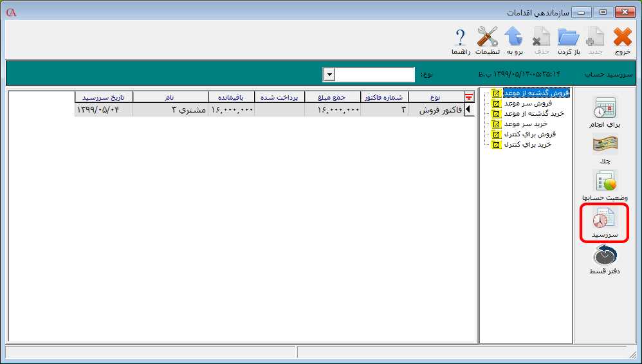
Task: Open راهنما (Help) question mark icon
Action: coord(460,41)
